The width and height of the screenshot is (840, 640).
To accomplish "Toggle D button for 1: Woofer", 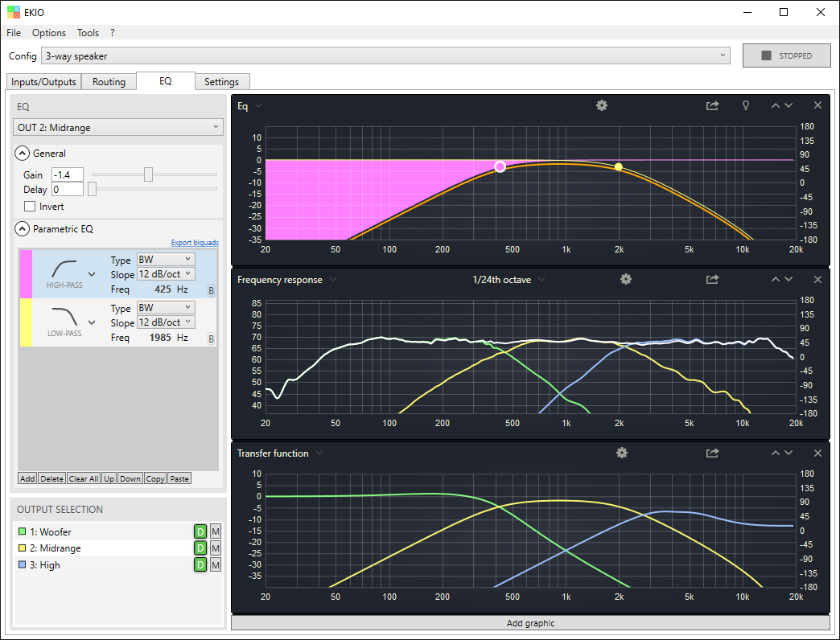I will [x=200, y=531].
